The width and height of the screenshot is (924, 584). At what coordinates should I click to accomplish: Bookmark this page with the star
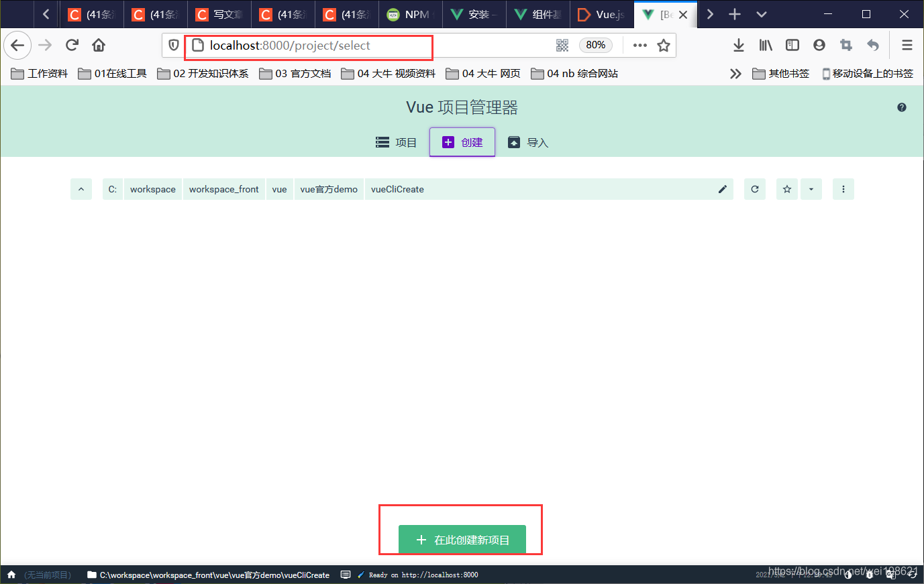[x=664, y=45]
